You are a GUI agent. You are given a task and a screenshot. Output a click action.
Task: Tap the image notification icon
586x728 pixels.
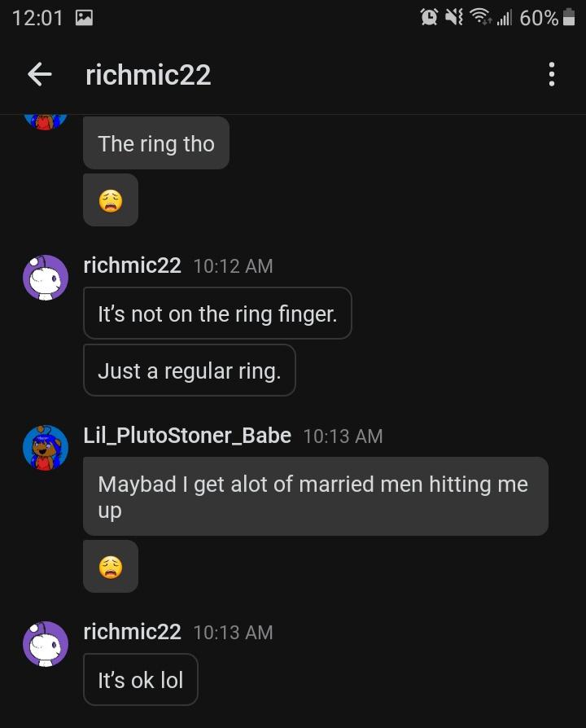(84, 17)
